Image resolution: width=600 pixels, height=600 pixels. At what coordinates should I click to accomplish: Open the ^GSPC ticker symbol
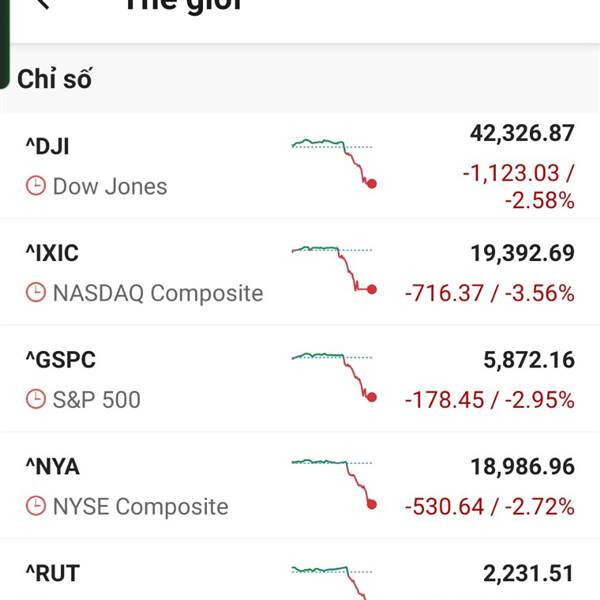[x=60, y=361]
